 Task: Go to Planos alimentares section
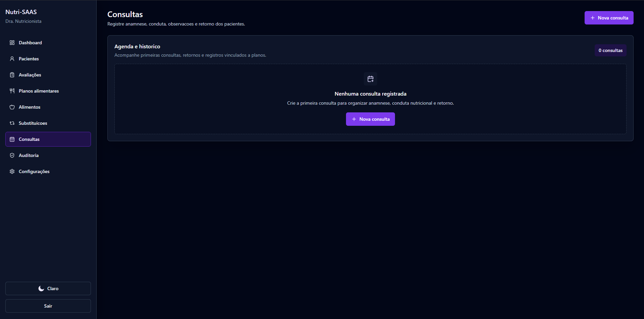coord(48,91)
